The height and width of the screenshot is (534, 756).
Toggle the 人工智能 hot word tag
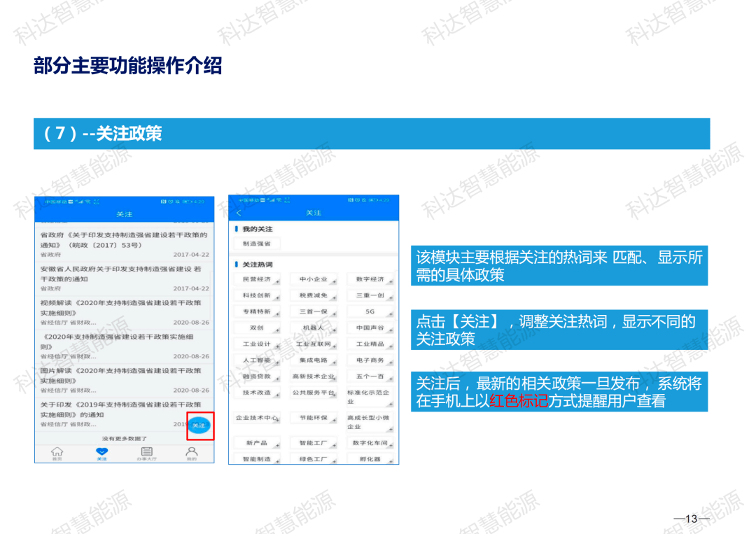(x=256, y=360)
